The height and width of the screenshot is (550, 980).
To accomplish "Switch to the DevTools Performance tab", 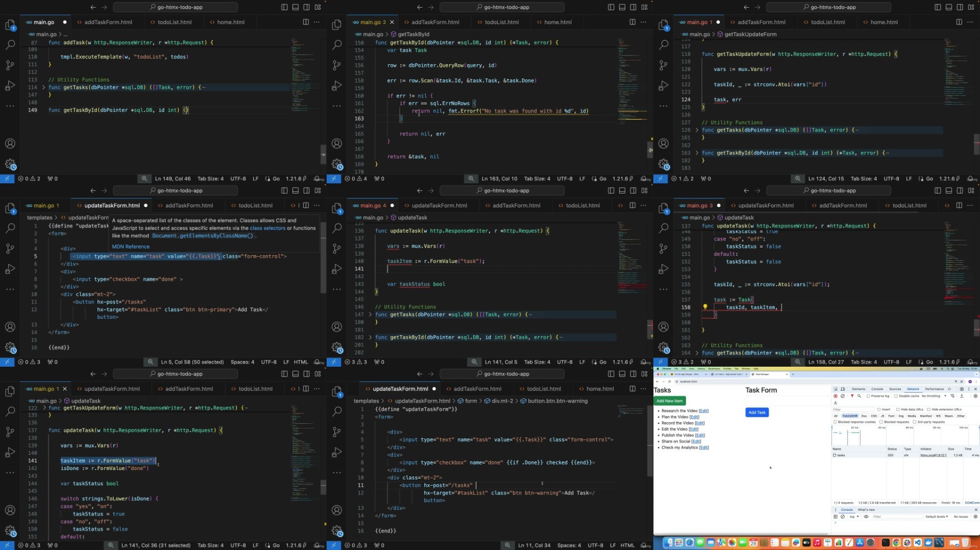I will (x=934, y=389).
